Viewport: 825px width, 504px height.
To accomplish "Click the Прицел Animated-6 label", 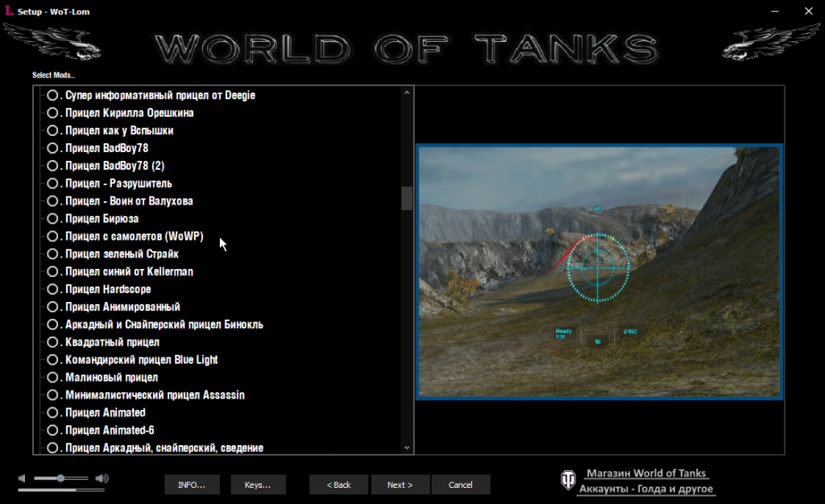I will pyautogui.click(x=110, y=431).
